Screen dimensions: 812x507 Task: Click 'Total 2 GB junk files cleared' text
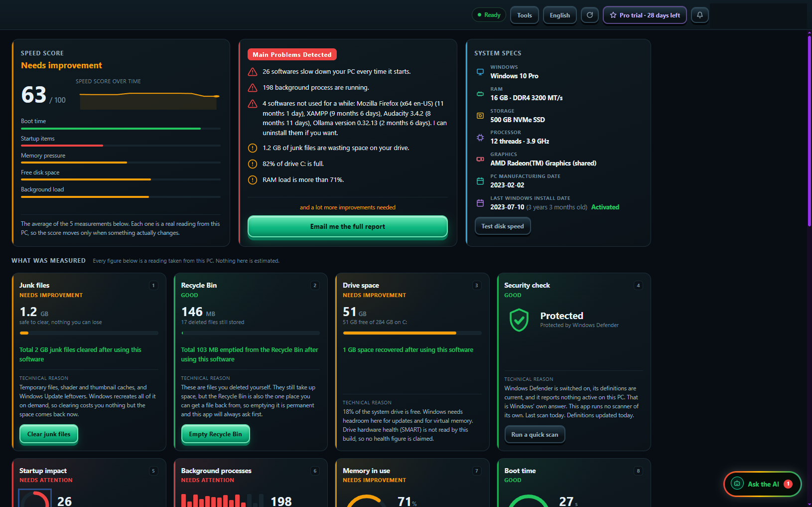[80, 354]
